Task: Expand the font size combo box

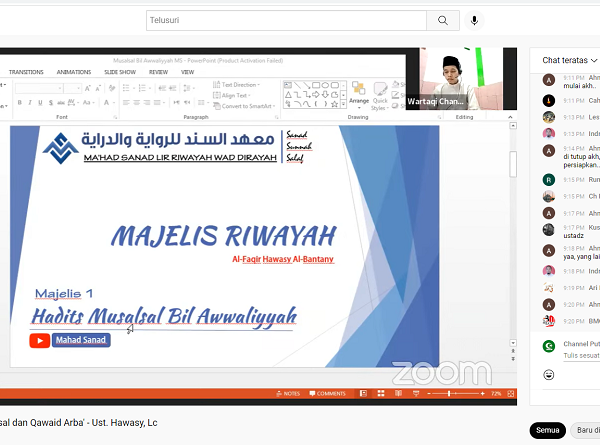Action: (x=78, y=89)
